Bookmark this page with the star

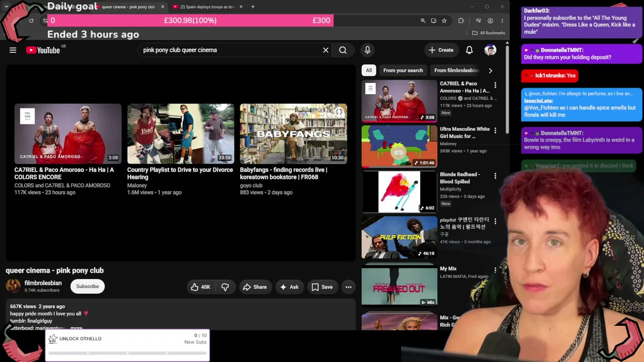click(x=444, y=21)
